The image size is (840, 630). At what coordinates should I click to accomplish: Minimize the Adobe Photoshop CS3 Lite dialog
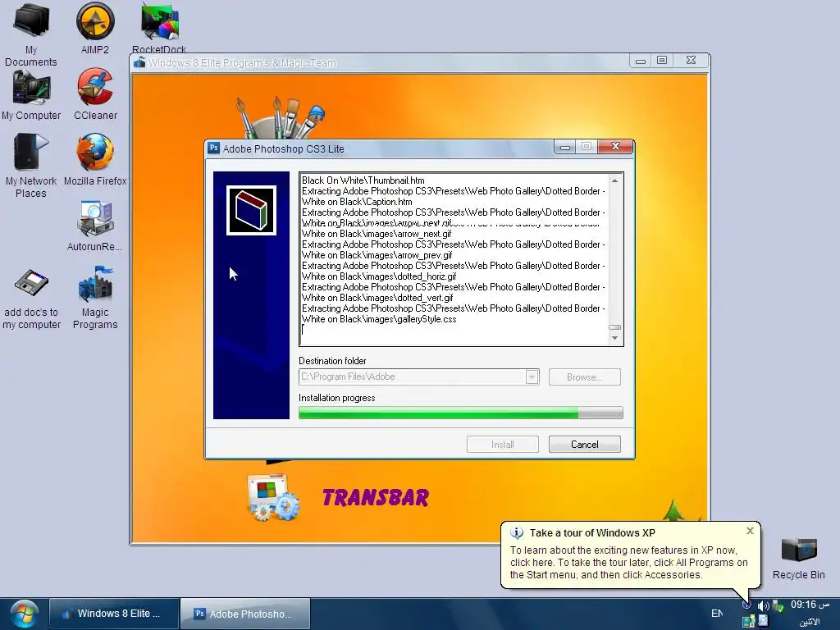tap(564, 148)
